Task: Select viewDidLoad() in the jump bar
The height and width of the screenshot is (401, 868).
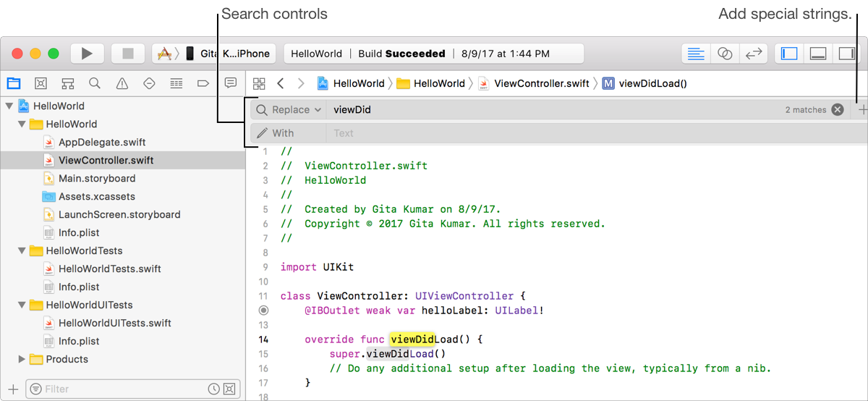Action: point(652,83)
